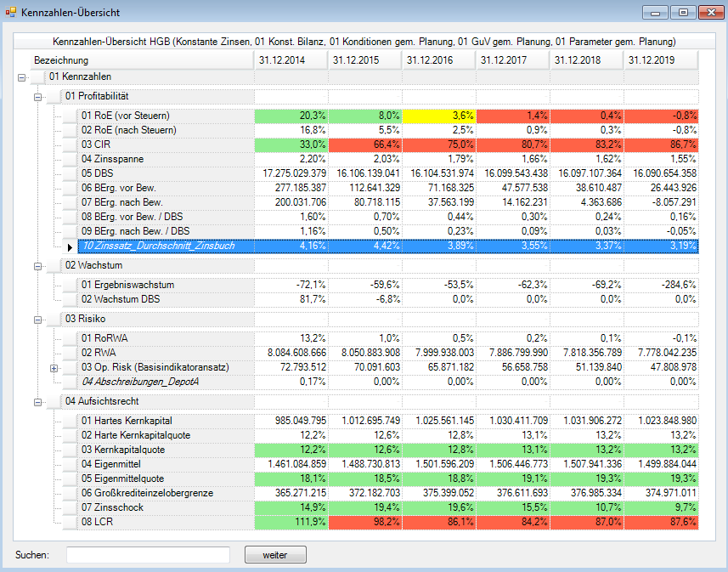The width and height of the screenshot is (728, 572).
Task: Click the 31.12.2014 column header
Action: 291,60
